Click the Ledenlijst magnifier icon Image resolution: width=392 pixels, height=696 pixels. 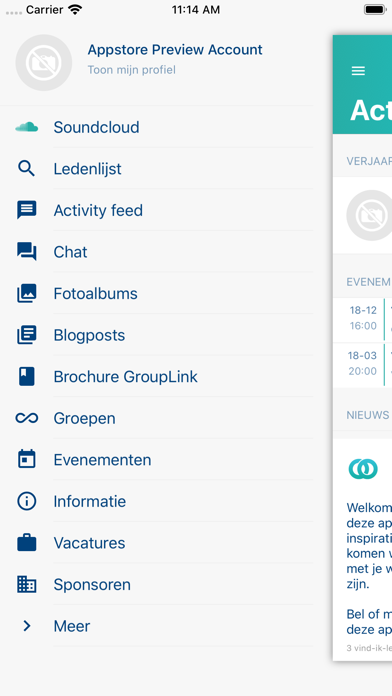pyautogui.click(x=27, y=169)
